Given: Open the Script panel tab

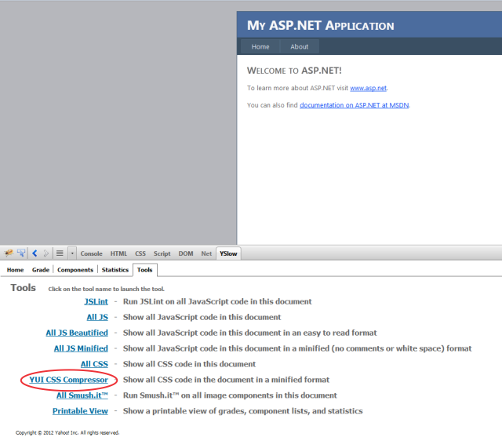Looking at the screenshot, I should [162, 253].
